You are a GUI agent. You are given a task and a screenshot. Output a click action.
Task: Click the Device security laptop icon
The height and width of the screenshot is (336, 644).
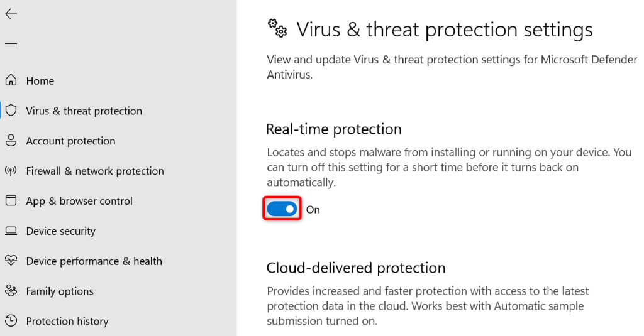pos(11,231)
